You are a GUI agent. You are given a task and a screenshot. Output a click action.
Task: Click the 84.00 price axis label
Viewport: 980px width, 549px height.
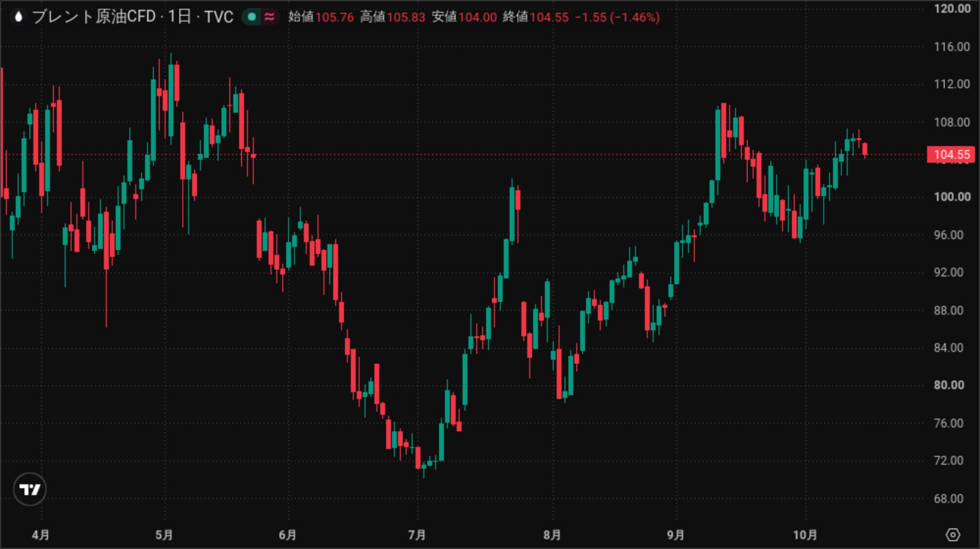point(949,348)
